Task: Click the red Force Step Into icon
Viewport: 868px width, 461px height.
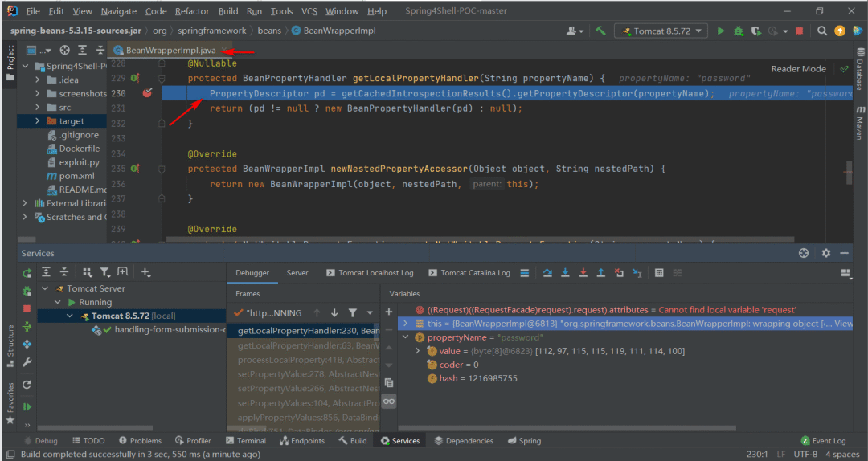Action: tap(583, 273)
